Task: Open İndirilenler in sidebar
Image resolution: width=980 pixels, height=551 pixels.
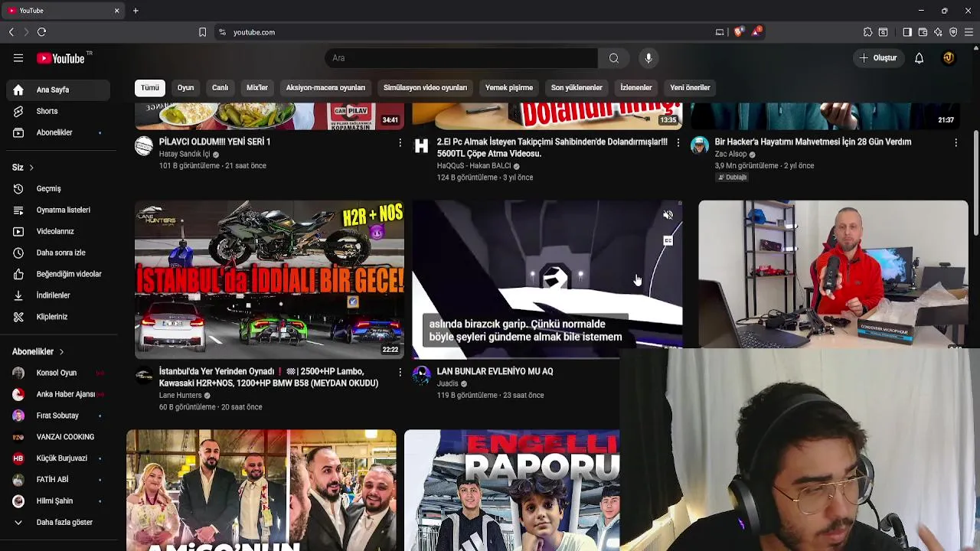Action: (x=57, y=295)
